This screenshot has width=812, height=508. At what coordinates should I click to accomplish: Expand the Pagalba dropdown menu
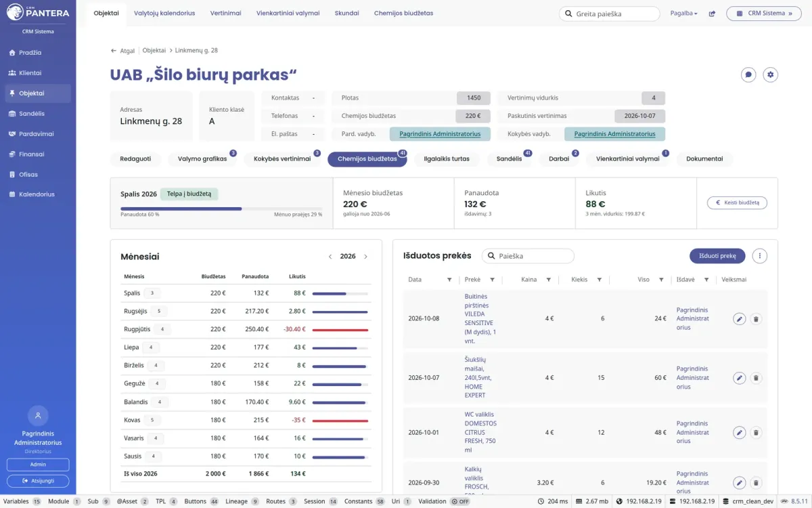(x=683, y=14)
